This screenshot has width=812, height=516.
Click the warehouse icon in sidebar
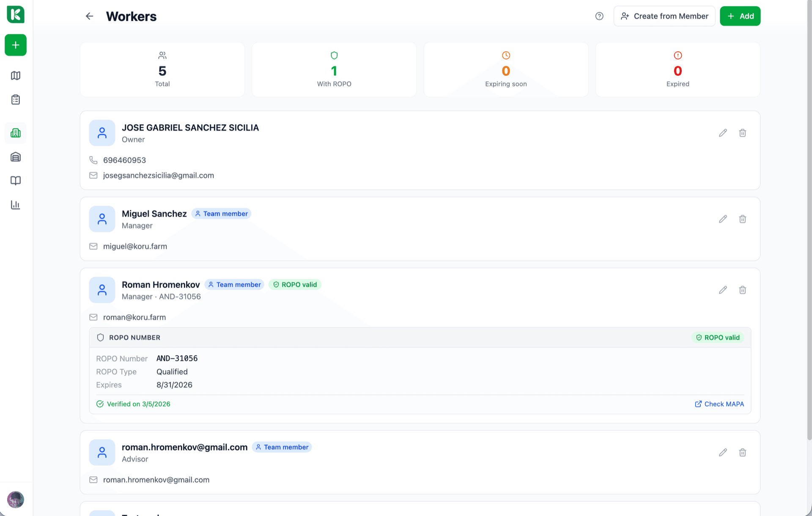click(16, 157)
